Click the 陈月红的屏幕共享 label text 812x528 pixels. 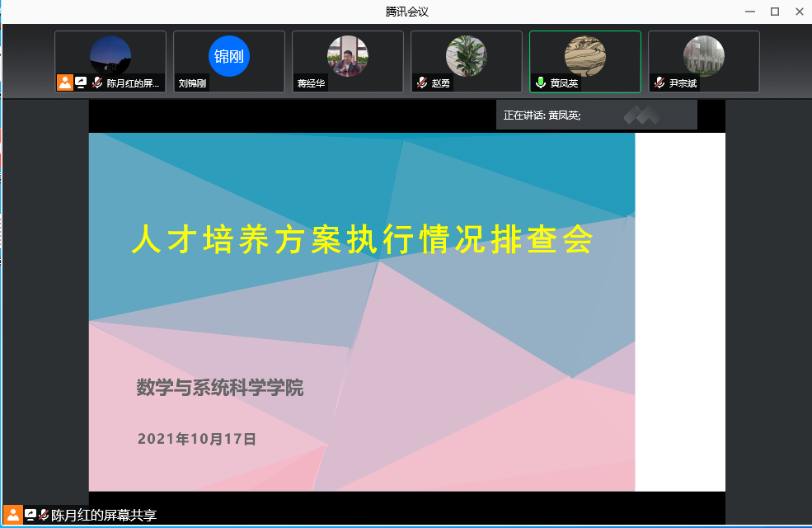[104, 516]
